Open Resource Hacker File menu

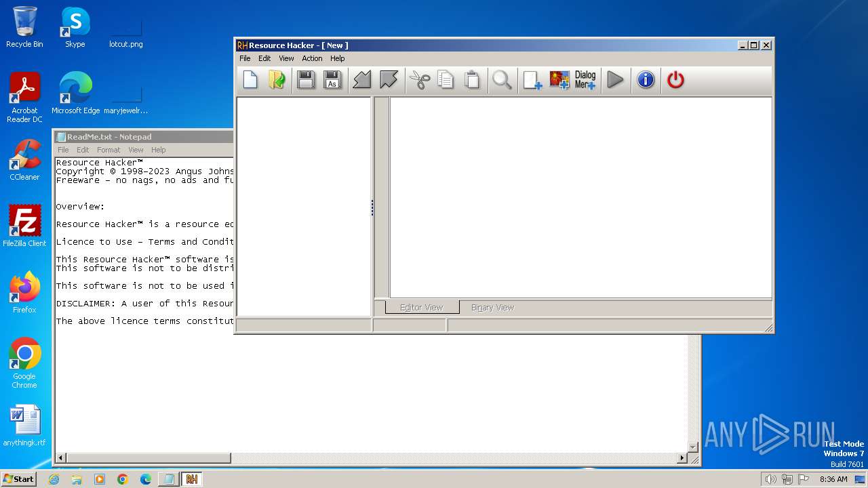coord(245,58)
